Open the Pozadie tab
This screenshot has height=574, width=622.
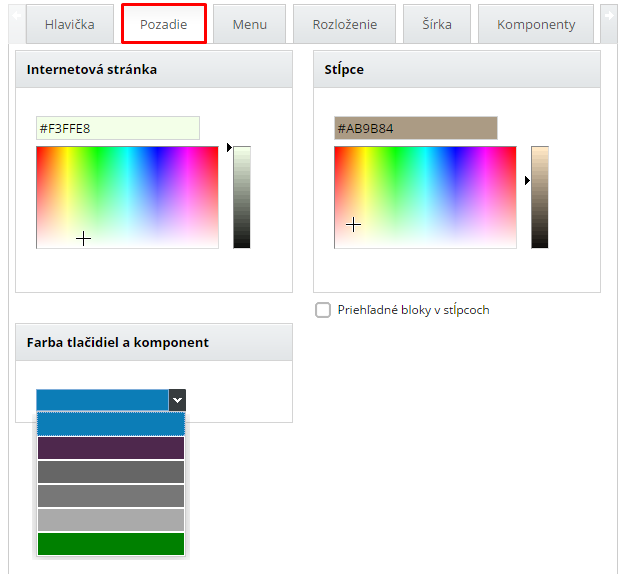click(164, 24)
